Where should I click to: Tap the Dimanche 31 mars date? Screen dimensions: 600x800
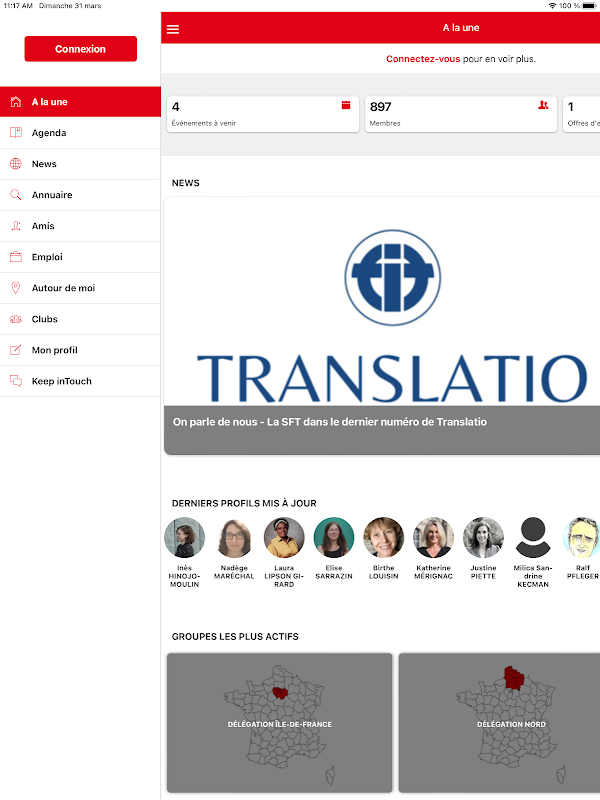70,6
